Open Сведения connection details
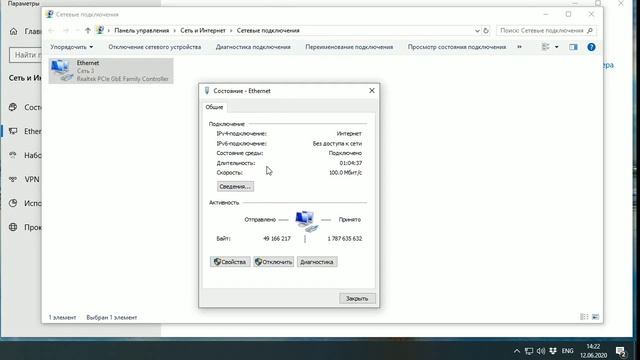This screenshot has height=360, width=640. (235, 187)
